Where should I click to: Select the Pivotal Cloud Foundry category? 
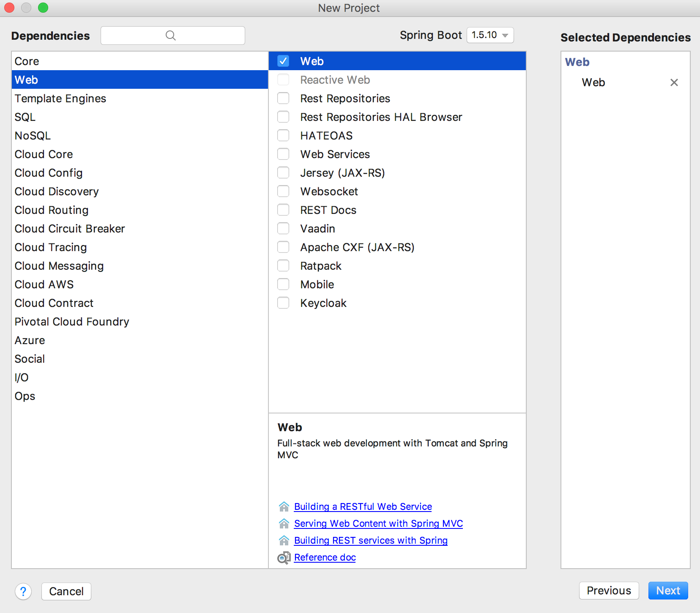[140, 321]
